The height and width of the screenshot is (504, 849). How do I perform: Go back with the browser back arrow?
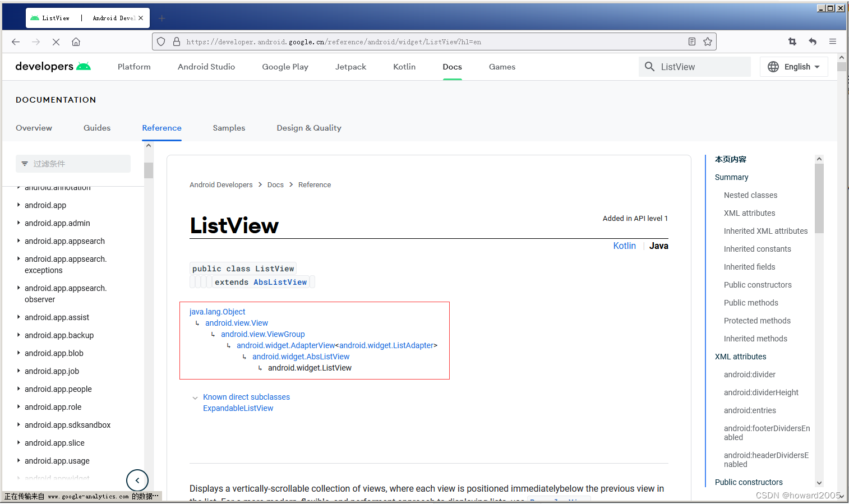16,42
